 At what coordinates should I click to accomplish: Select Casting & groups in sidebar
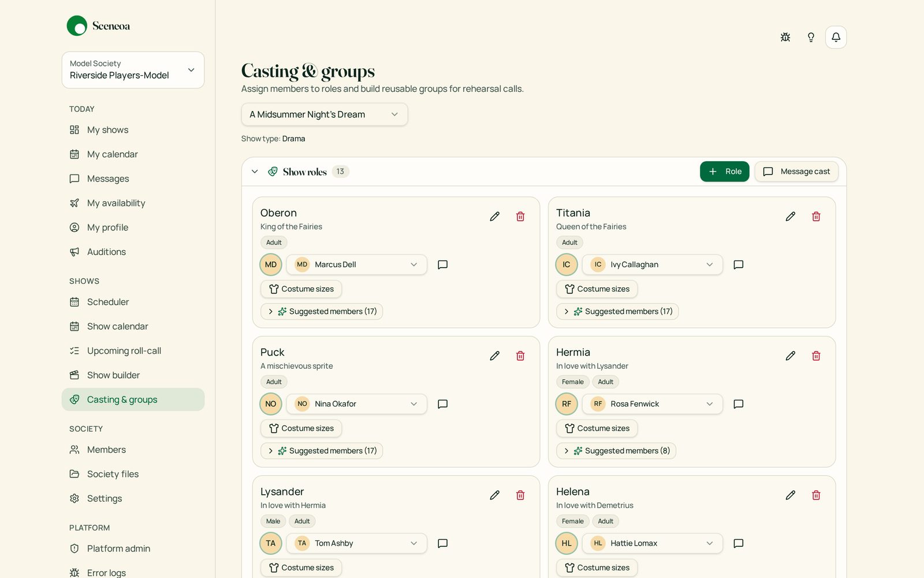pos(133,399)
